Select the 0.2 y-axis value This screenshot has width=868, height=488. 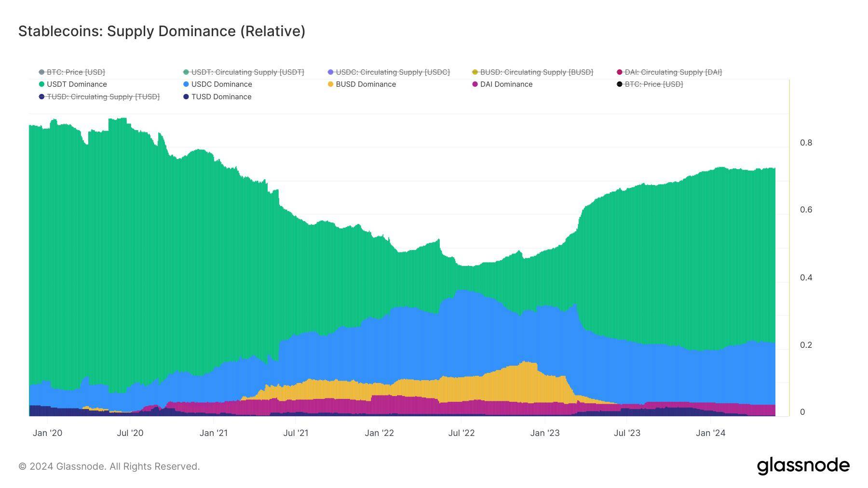pos(806,345)
